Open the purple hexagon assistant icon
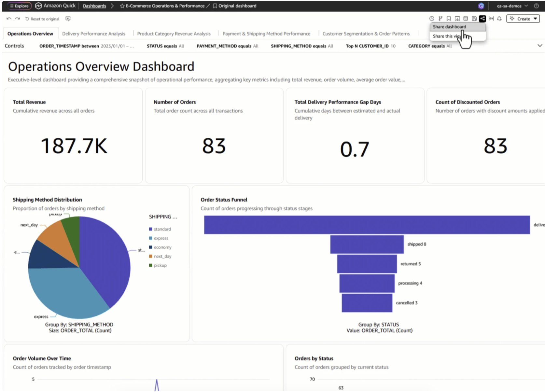545x392 pixels. (481, 6)
